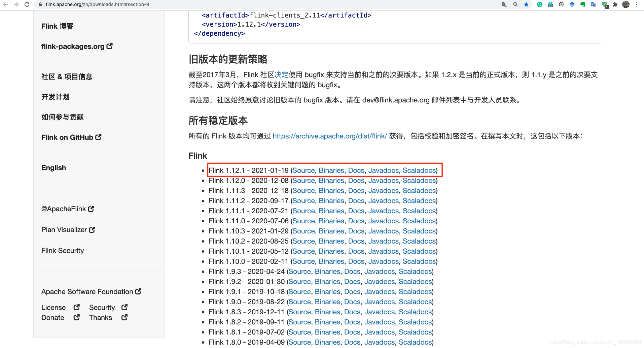The image size is (644, 348).
Task: Open Binaries for Flink 1.12.1
Action: click(331, 170)
